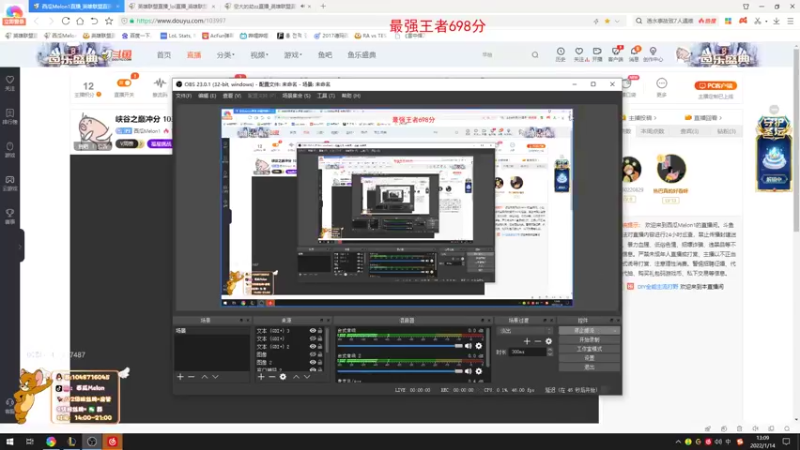Image resolution: width=800 pixels, height=450 pixels.
Task: Open scene transition properties gear
Action: coord(548,341)
